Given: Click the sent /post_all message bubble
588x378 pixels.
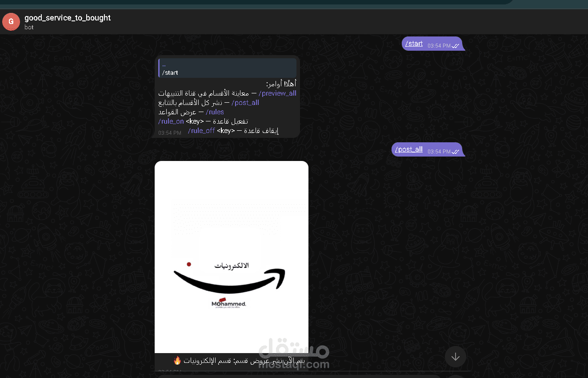Looking at the screenshot, I should [x=428, y=149].
